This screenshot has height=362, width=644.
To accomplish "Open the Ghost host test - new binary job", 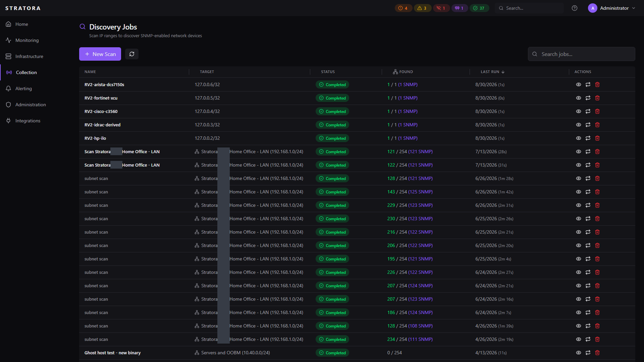I will [112, 353].
